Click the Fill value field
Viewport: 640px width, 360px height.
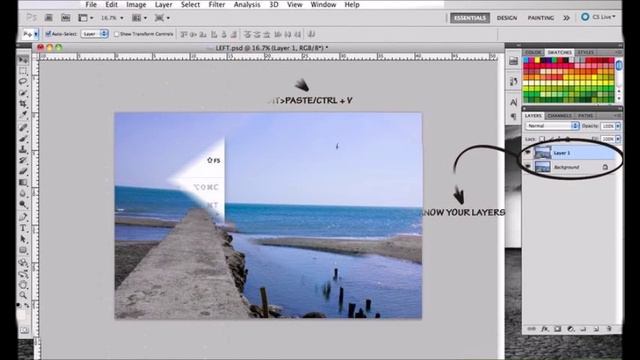608,139
